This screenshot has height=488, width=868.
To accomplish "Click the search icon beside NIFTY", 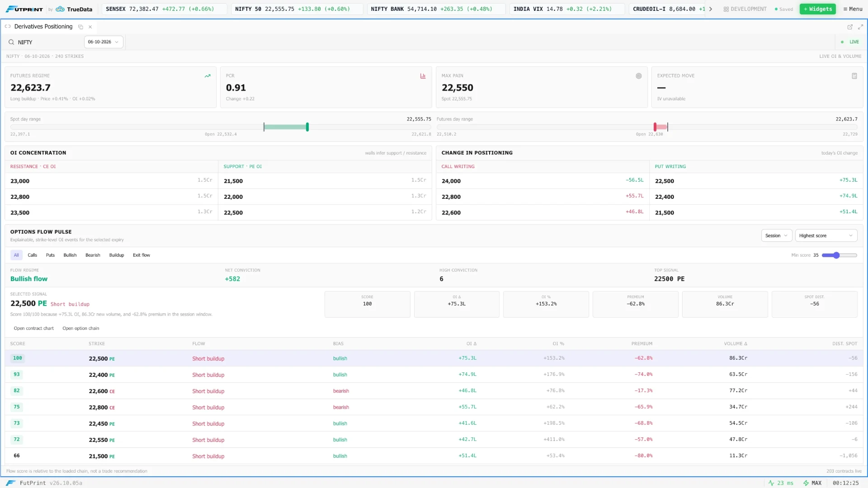I will (11, 42).
